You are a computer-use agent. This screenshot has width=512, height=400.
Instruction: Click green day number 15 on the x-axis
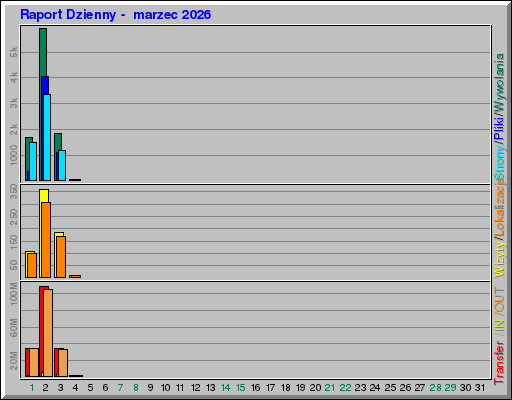tap(241, 388)
